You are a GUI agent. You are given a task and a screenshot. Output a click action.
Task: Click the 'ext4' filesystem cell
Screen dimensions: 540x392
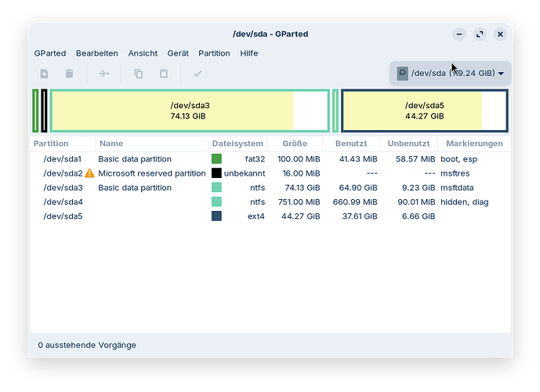pos(256,216)
